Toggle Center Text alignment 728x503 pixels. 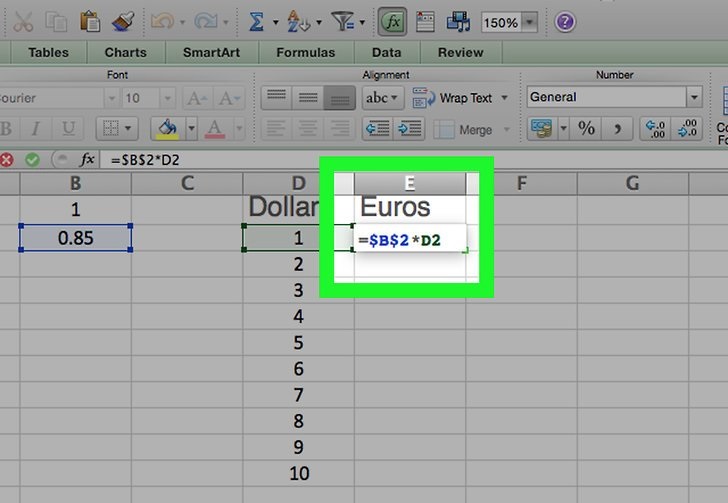click(x=308, y=129)
